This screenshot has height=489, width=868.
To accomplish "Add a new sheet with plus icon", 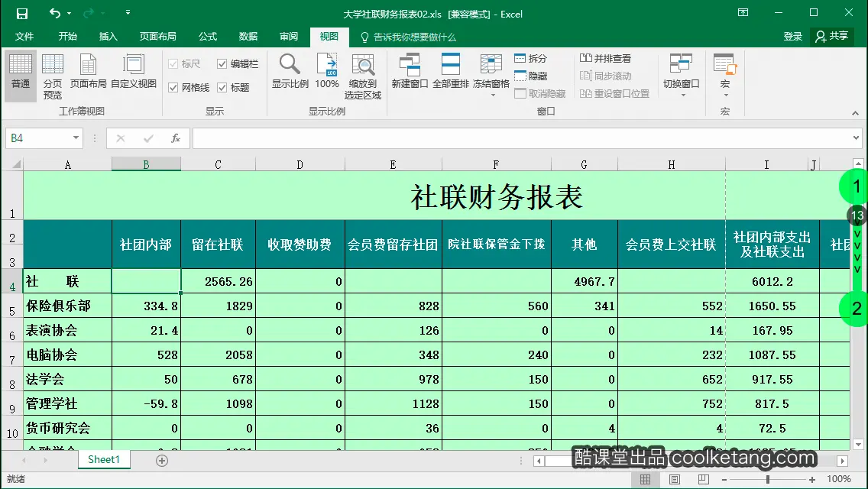I will click(162, 461).
